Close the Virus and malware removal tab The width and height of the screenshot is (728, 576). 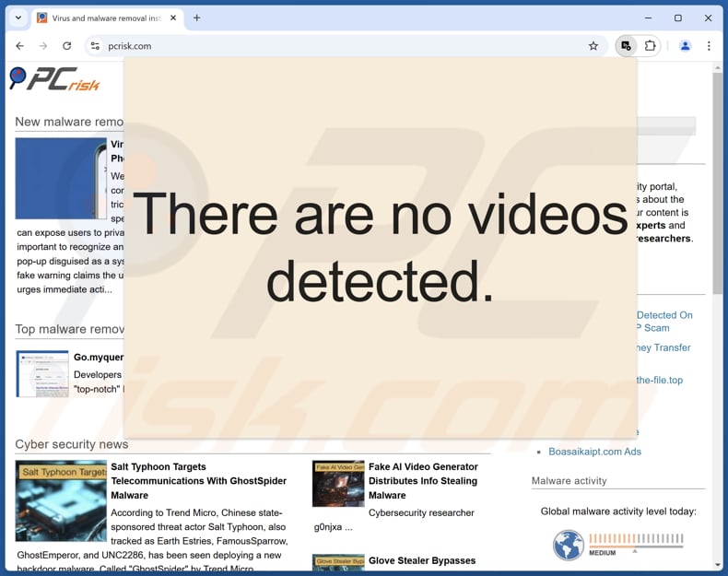click(x=173, y=18)
